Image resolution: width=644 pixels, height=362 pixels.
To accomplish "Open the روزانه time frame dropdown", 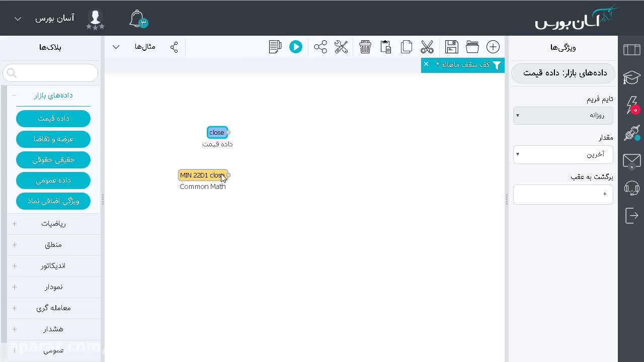I will [x=563, y=115].
